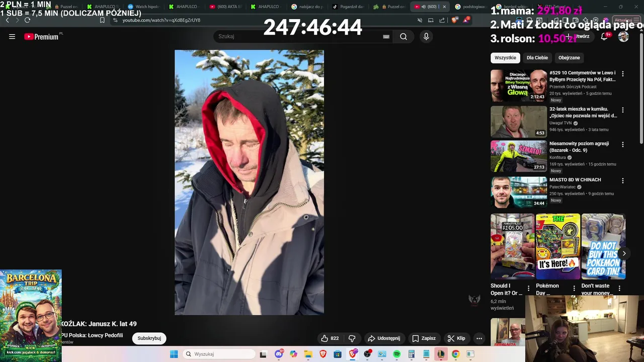Open the YouTube hamburger guide menu
This screenshot has height=362, width=644.
12,36
